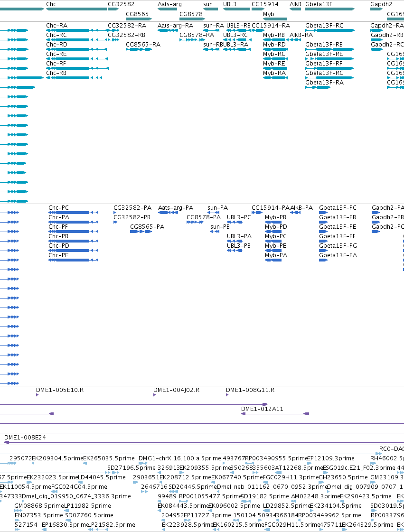This screenshot has width=404, height=532.
Task: Select the Gbeta13F gene label
Action: [x=319, y=4]
